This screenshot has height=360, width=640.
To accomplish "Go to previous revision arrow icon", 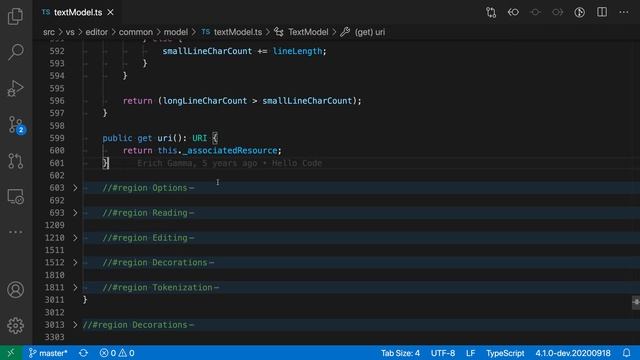I will click(513, 12).
